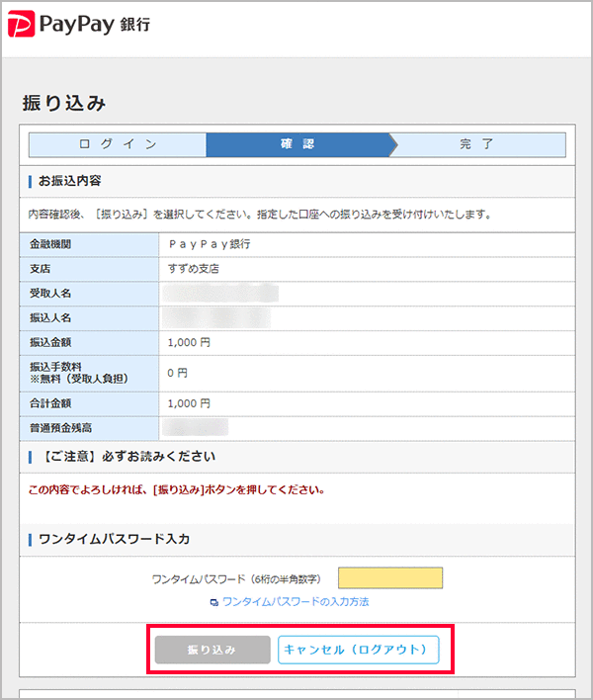593x700 pixels.
Task: Click the instruction text starting 内容確認後
Action: pyautogui.click(x=259, y=215)
